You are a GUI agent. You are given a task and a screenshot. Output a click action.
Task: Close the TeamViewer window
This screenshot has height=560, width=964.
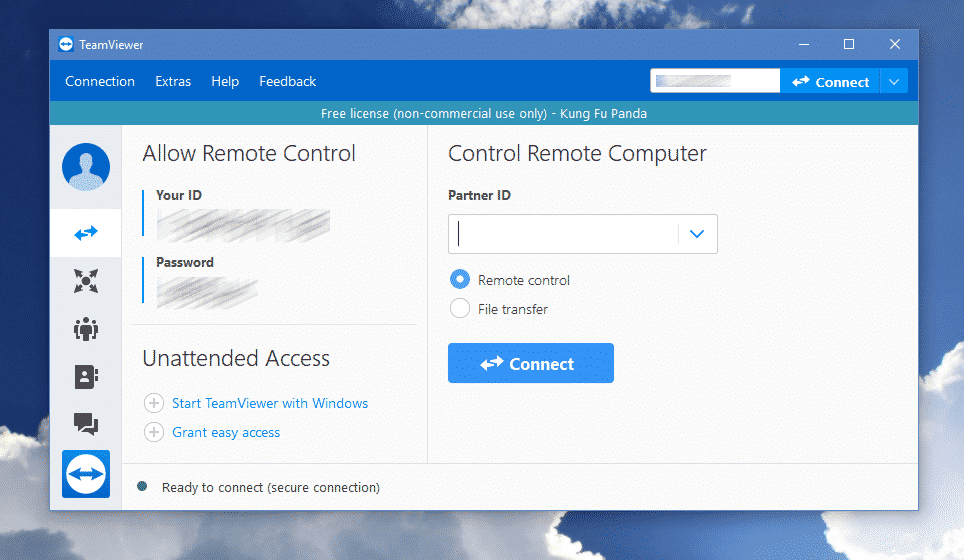click(895, 44)
